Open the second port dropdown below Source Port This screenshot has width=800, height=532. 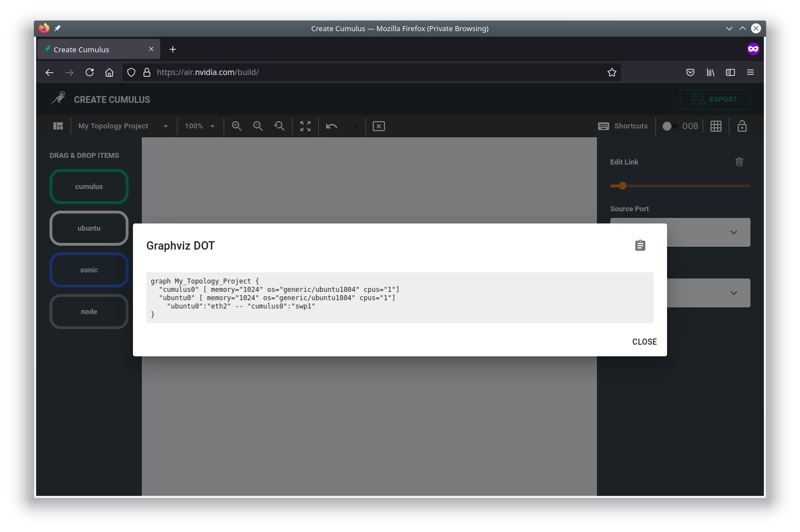coord(680,293)
